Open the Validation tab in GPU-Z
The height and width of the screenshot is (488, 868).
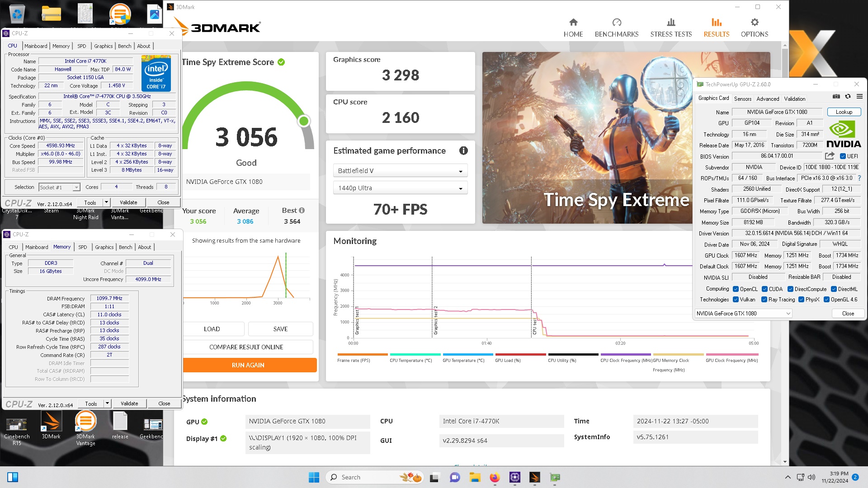795,99
